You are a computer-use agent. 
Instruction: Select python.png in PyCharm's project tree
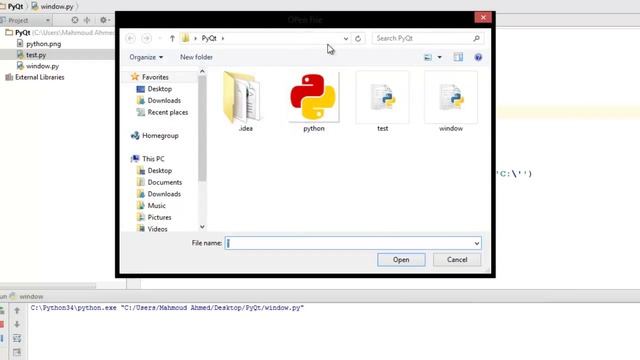pyautogui.click(x=44, y=44)
